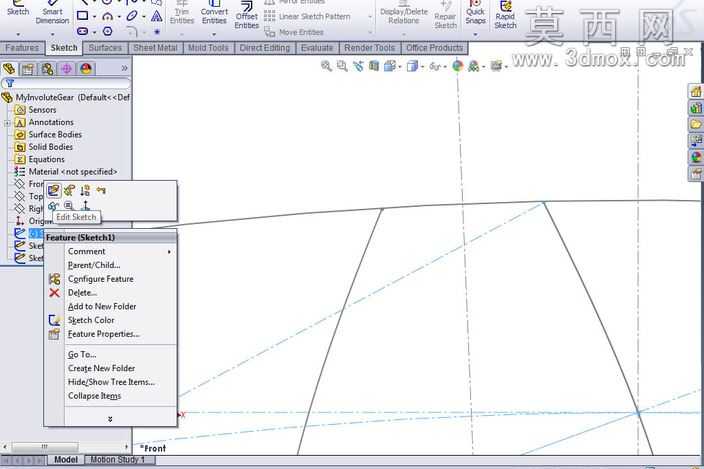The height and width of the screenshot is (469, 704).
Task: Expand the manager panel tabs chevron
Action: tap(124, 69)
